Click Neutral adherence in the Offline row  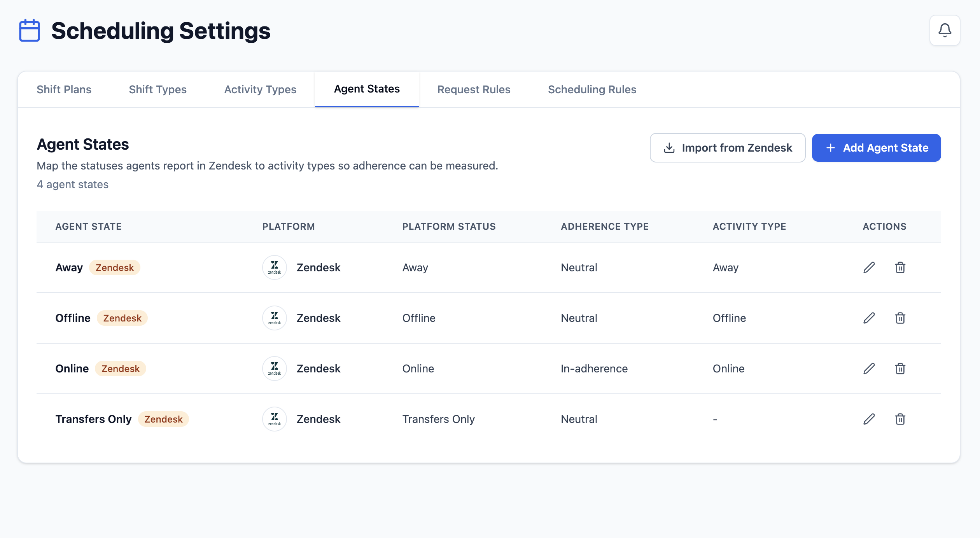click(x=579, y=318)
